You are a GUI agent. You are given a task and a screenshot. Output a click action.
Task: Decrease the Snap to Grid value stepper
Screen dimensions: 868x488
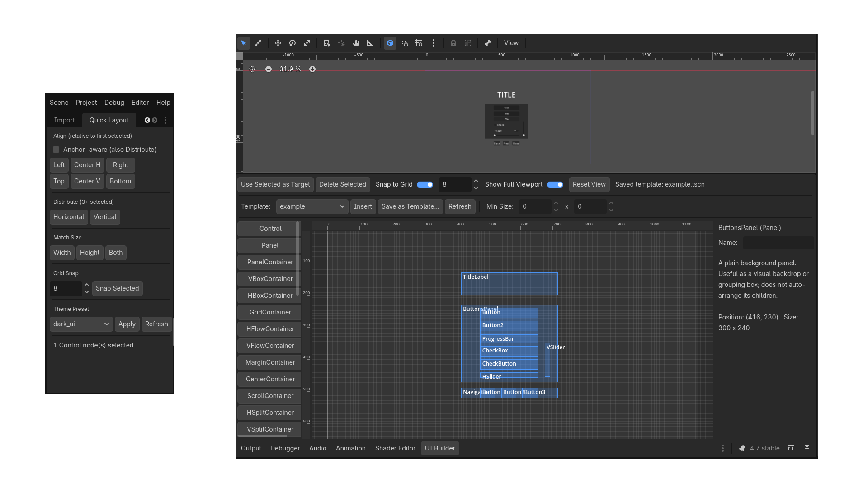coord(476,188)
